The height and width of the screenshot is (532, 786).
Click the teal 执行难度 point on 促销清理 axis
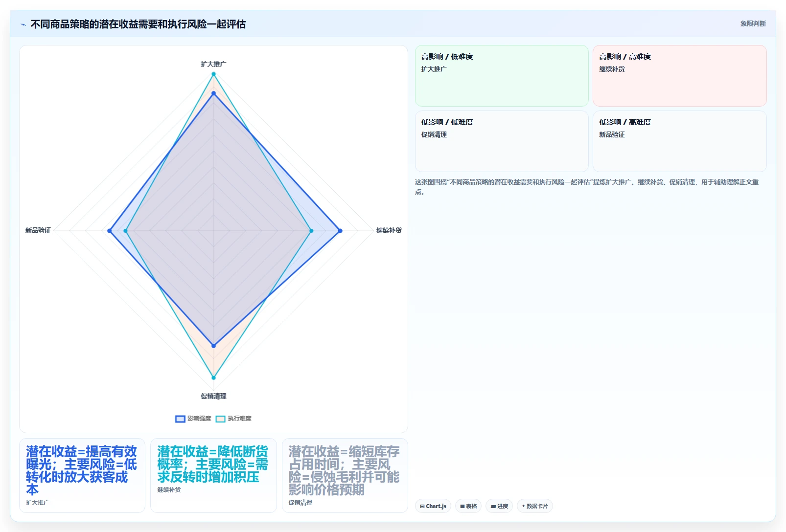tap(213, 377)
